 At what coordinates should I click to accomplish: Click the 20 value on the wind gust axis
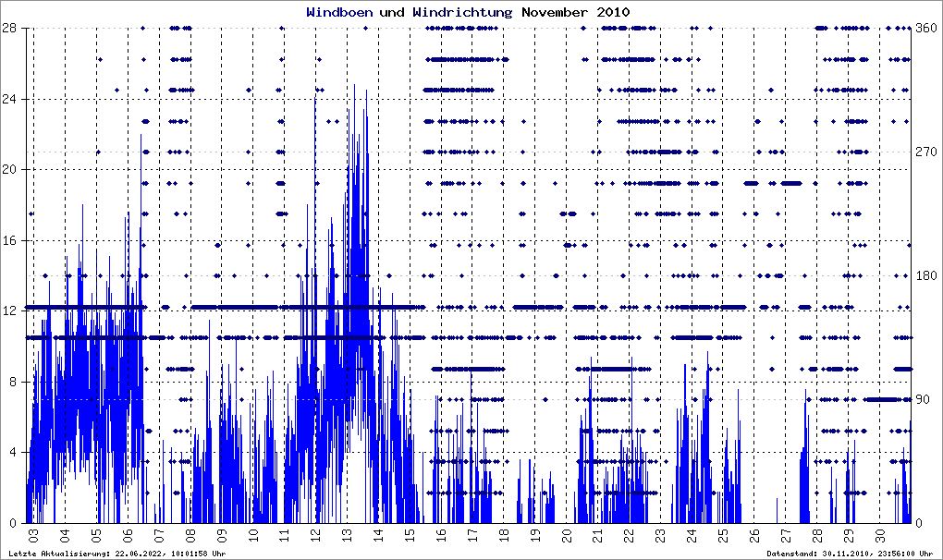(x=9, y=169)
